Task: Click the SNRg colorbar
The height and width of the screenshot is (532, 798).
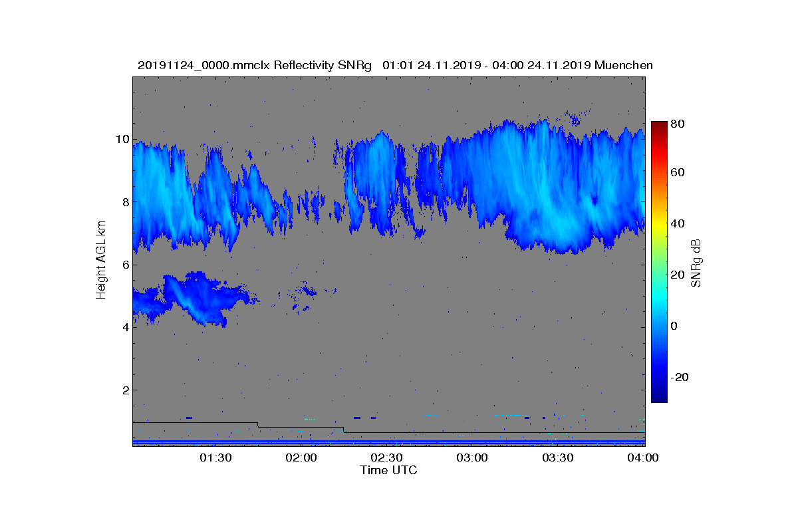Action: pyautogui.click(x=659, y=262)
